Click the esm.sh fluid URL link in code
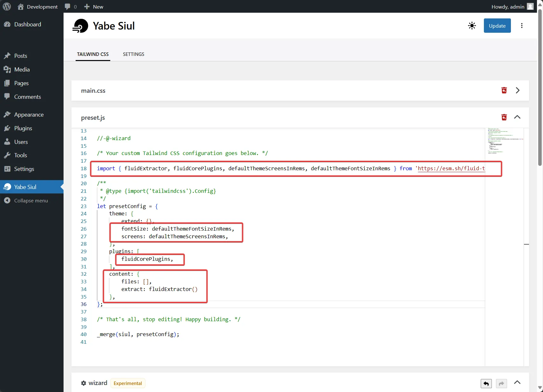This screenshot has height=392, width=543. [451, 168]
